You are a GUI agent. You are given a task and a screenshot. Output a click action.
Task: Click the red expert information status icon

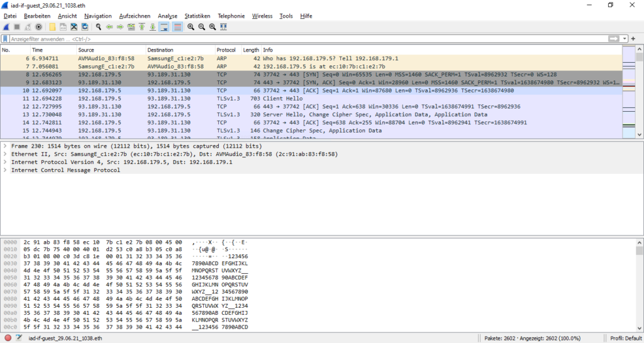point(8,338)
